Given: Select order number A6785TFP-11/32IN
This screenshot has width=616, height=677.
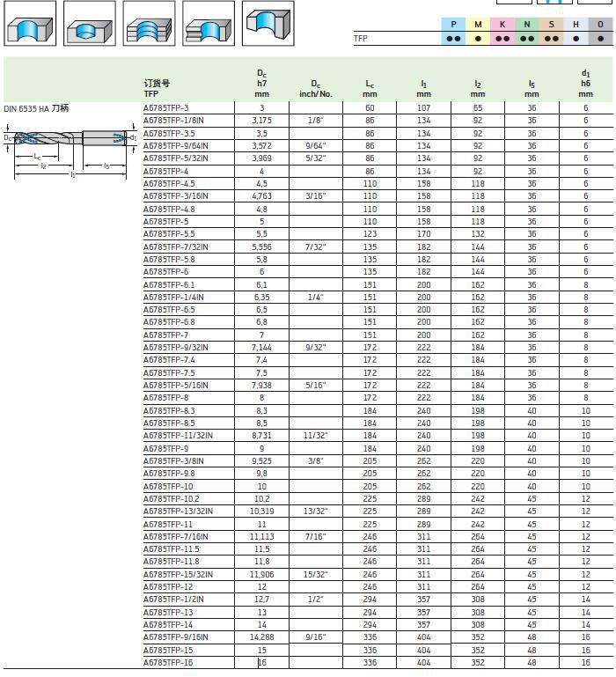Looking at the screenshot, I should (179, 436).
